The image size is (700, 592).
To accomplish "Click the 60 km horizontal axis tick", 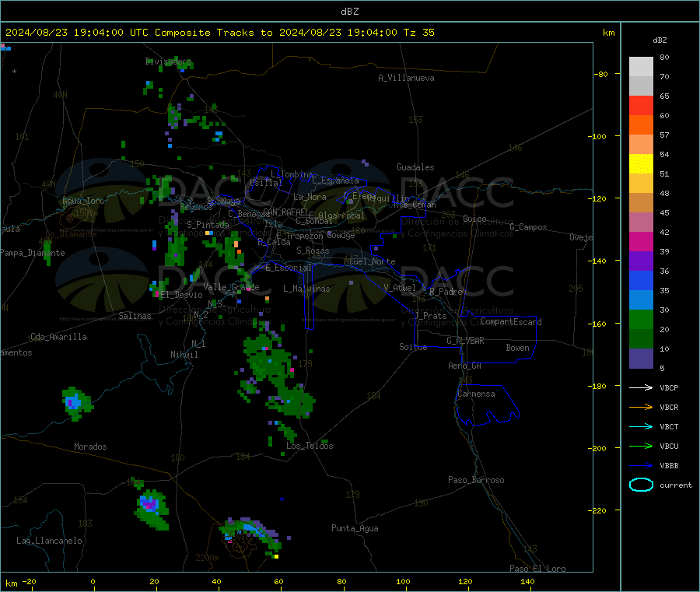I will tap(278, 581).
